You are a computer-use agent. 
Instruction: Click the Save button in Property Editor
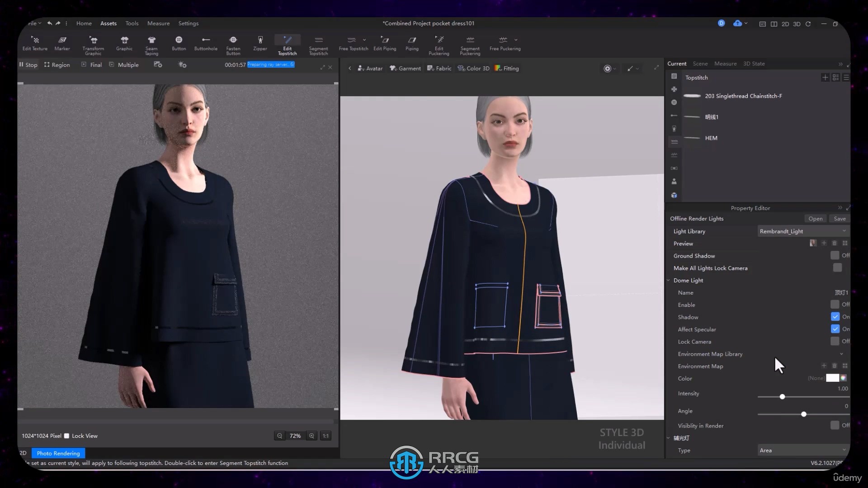(840, 219)
